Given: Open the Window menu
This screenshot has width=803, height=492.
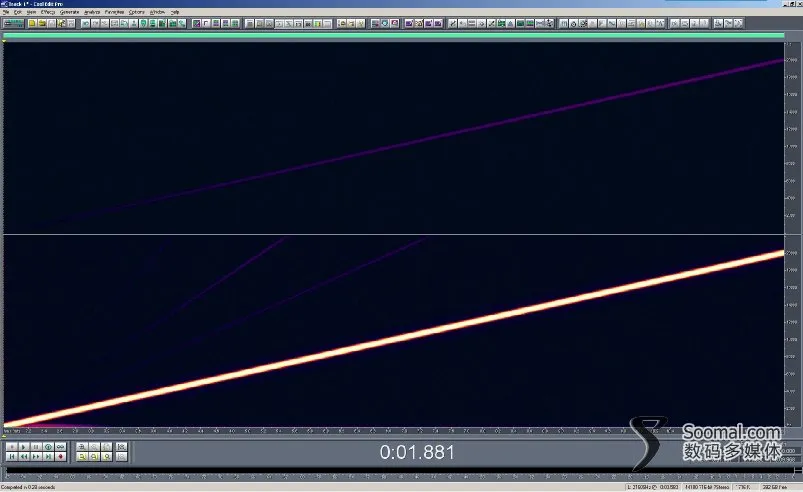Looking at the screenshot, I should click(x=157, y=12).
